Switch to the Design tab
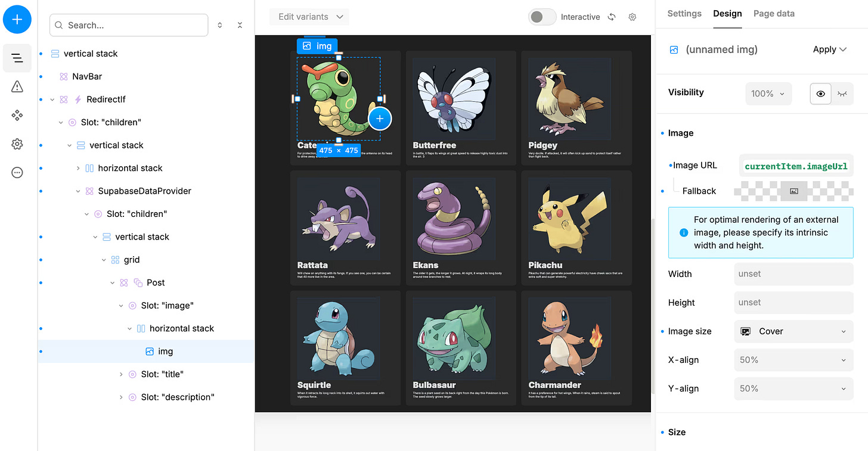The width and height of the screenshot is (868, 451). coord(727,14)
